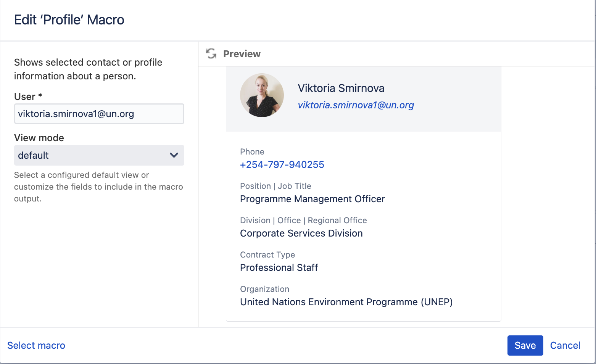
Task: Click the Programme Management Officer text
Action: tap(312, 199)
